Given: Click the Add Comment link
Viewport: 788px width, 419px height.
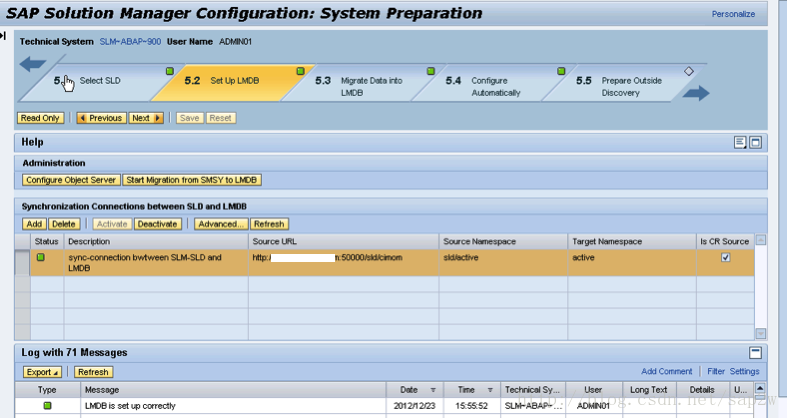Looking at the screenshot, I should (666, 371).
